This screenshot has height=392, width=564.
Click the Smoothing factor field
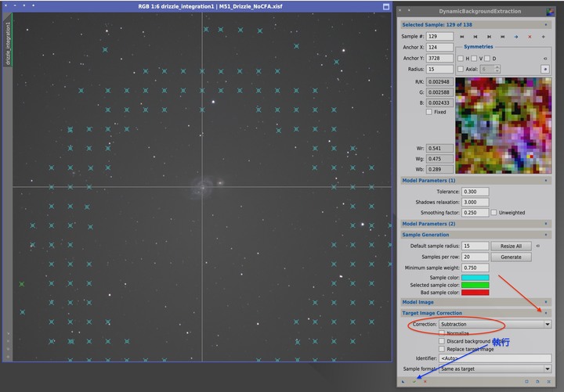coord(475,213)
